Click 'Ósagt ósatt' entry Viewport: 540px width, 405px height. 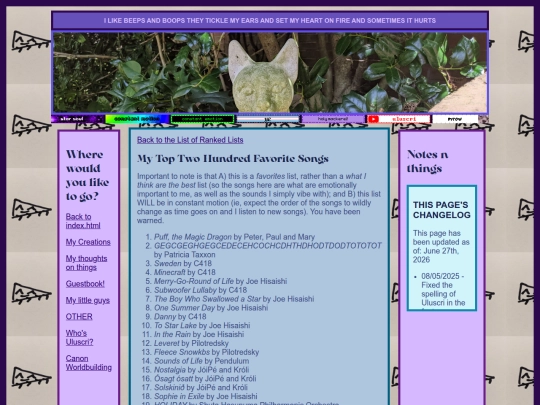205,378
